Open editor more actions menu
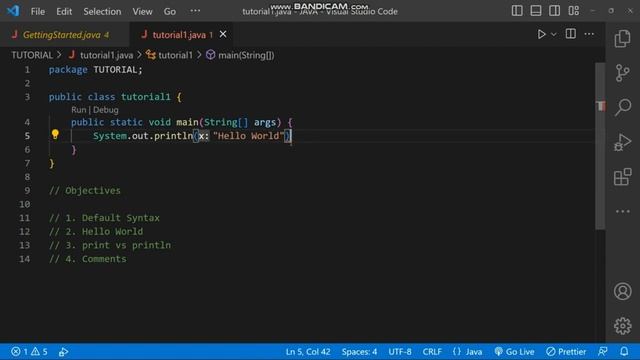Screen dimensions: 640x360 [x=589, y=34]
